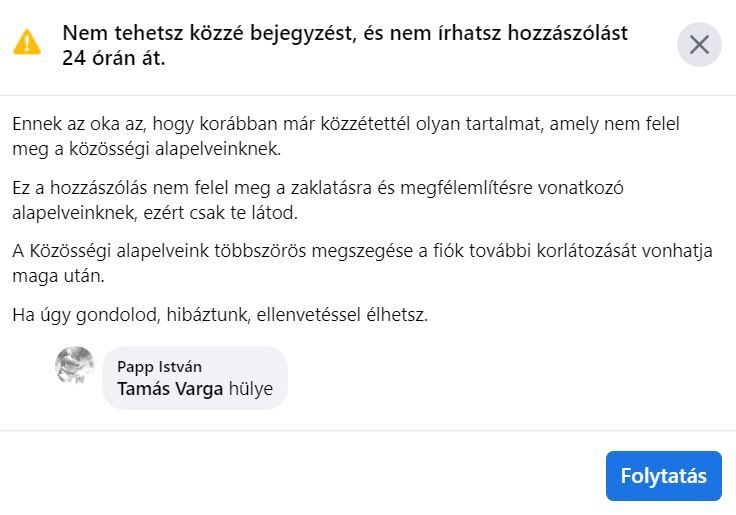Image resolution: width=736 pixels, height=515 pixels.
Task: Select the paragraph starting 'Ez a hozzászólás'
Action: click(x=318, y=200)
